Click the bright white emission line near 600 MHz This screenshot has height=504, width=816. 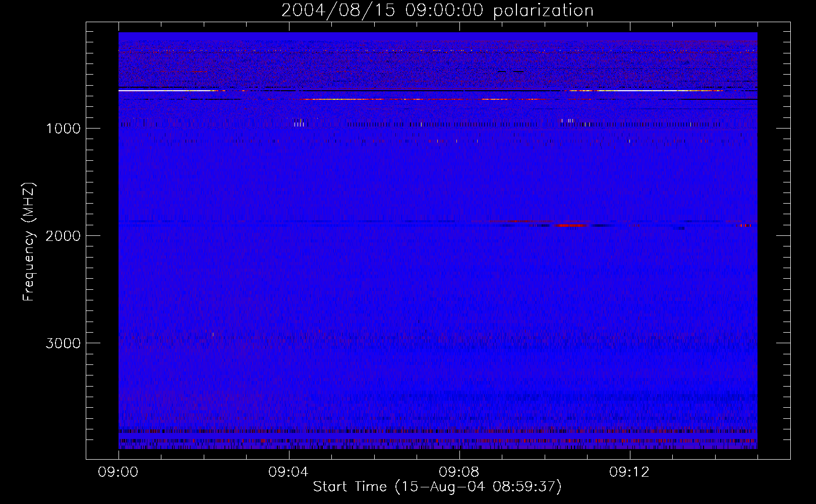(164, 91)
